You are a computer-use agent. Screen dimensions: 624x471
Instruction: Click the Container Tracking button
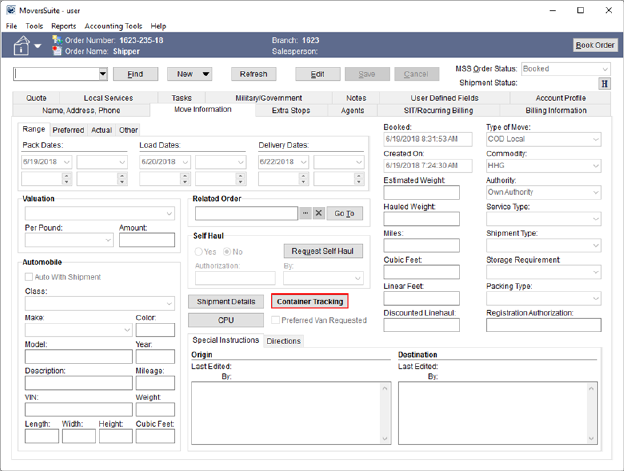click(309, 301)
